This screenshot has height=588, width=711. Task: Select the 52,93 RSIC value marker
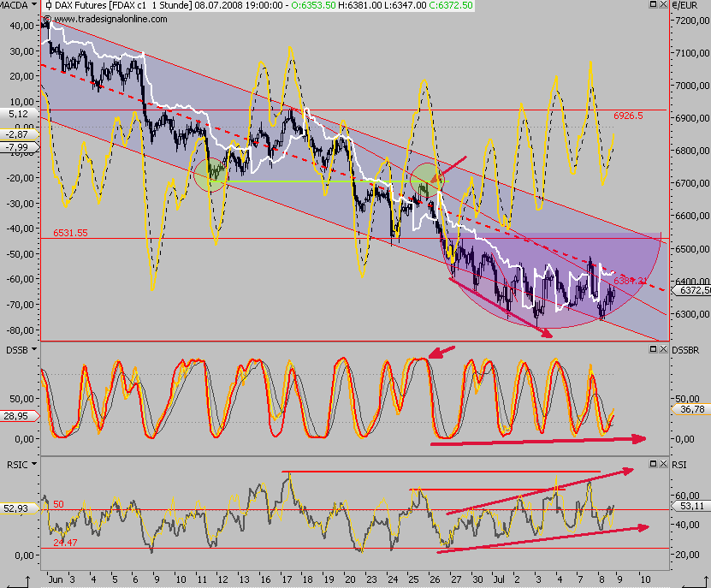click(x=19, y=508)
